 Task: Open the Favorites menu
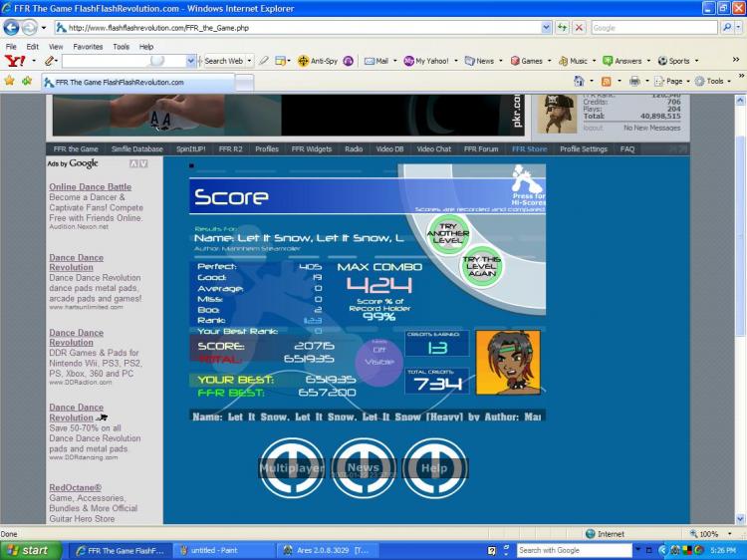tap(88, 47)
